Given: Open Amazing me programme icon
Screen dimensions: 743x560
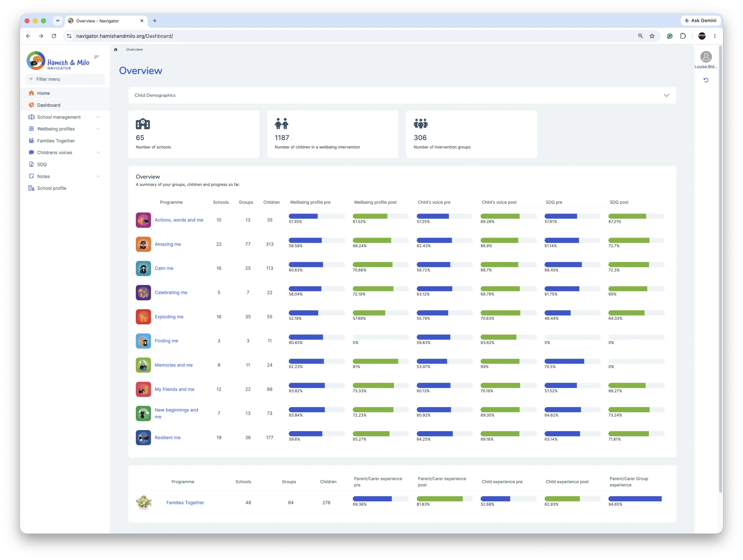Looking at the screenshot, I should click(x=143, y=244).
